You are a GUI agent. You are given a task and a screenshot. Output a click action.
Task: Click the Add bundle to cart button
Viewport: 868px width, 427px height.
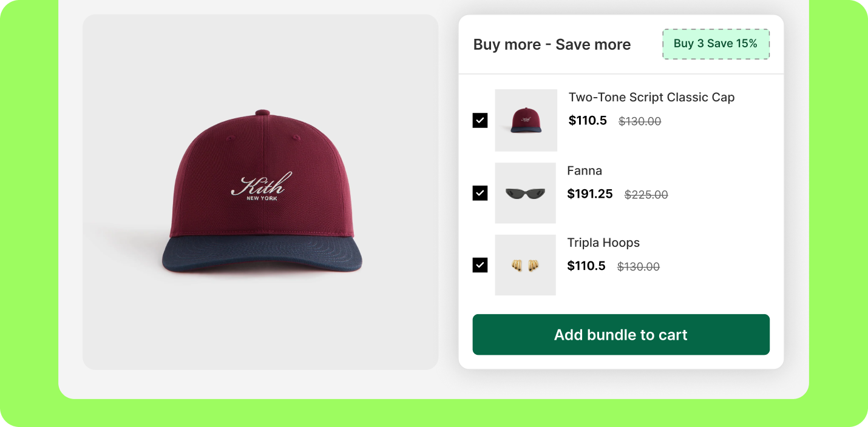tap(621, 335)
